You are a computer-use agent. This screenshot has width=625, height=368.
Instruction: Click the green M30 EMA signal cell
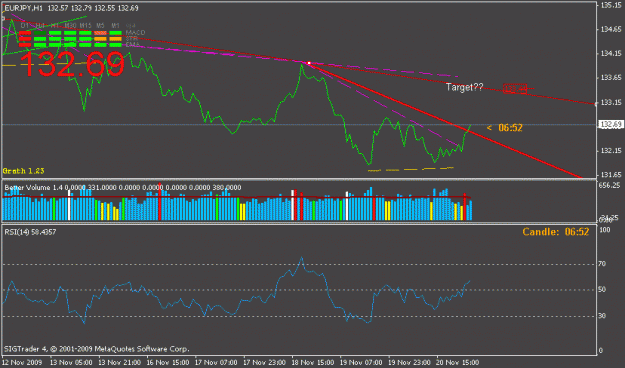coord(70,45)
